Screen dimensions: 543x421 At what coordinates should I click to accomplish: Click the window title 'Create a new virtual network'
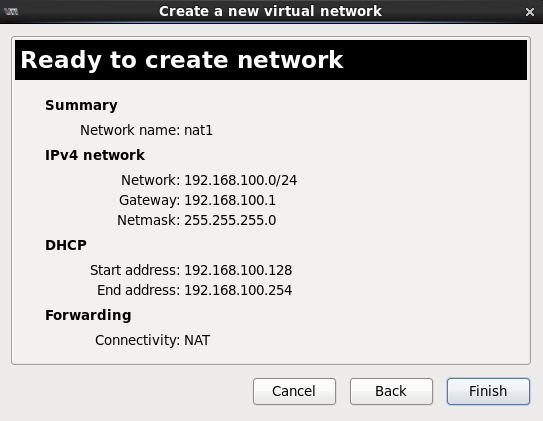270,11
